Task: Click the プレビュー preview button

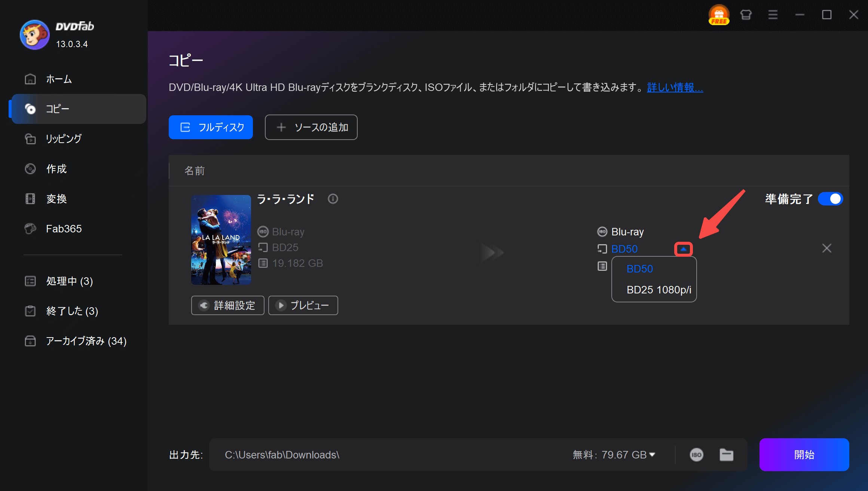Action: tap(303, 305)
